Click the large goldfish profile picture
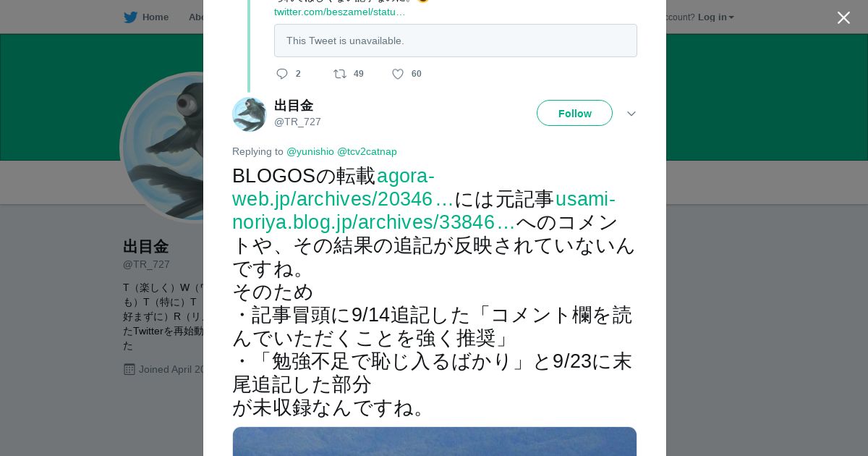The height and width of the screenshot is (456, 868). tap(163, 148)
